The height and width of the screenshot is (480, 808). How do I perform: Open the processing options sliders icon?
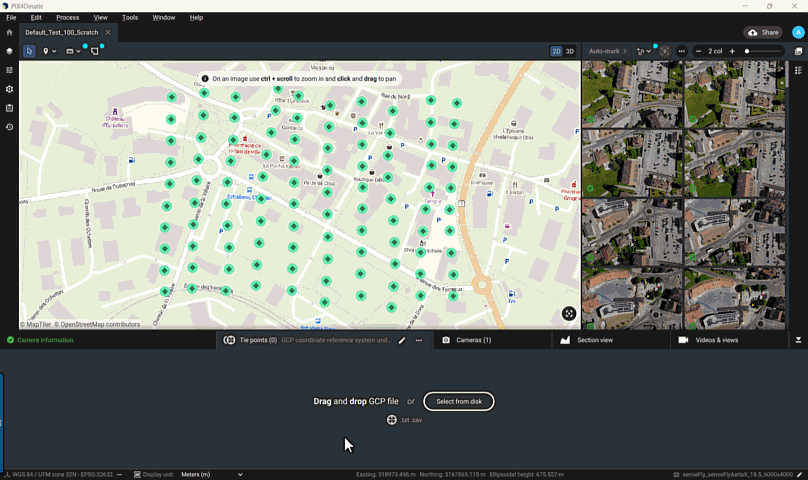pyautogui.click(x=9, y=70)
